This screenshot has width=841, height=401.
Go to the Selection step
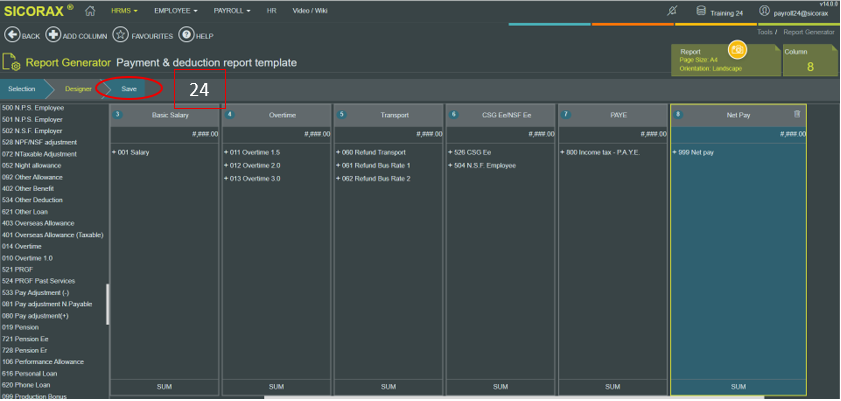(21, 89)
